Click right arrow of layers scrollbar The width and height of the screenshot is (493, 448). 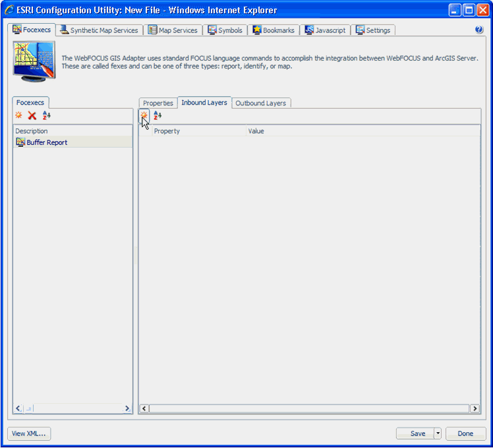(475, 408)
